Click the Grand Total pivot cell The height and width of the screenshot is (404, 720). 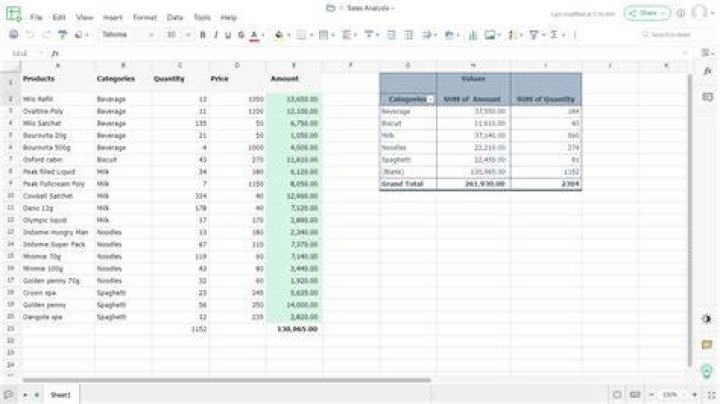pyautogui.click(x=408, y=184)
